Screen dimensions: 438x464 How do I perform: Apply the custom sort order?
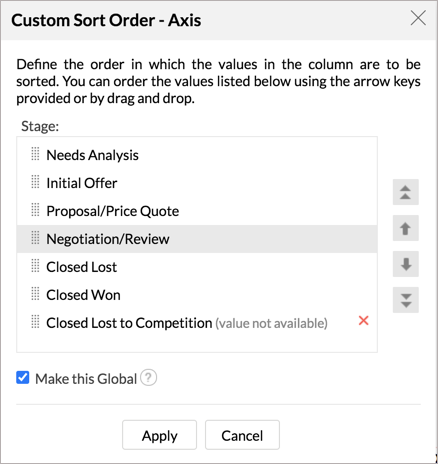(x=159, y=435)
